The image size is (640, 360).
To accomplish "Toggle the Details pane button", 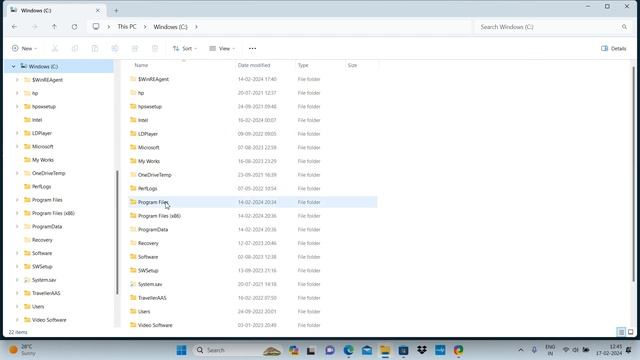I will click(613, 49).
